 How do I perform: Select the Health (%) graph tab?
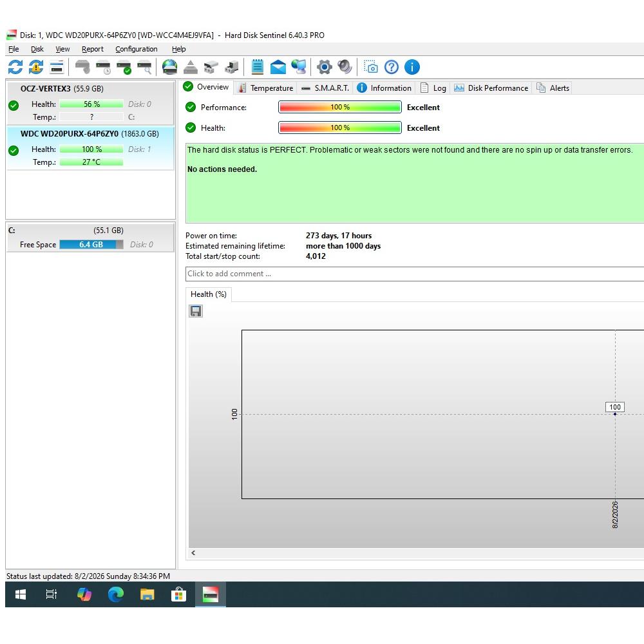click(209, 294)
